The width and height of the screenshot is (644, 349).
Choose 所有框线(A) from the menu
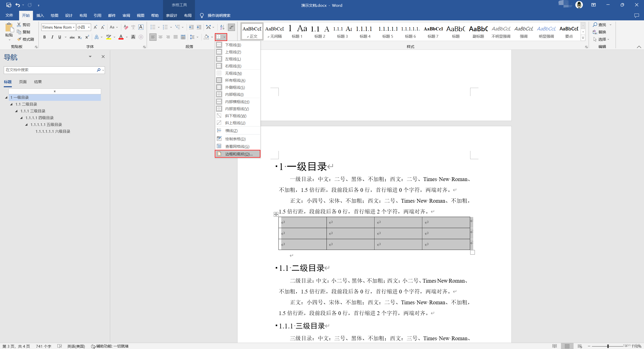tap(238, 80)
